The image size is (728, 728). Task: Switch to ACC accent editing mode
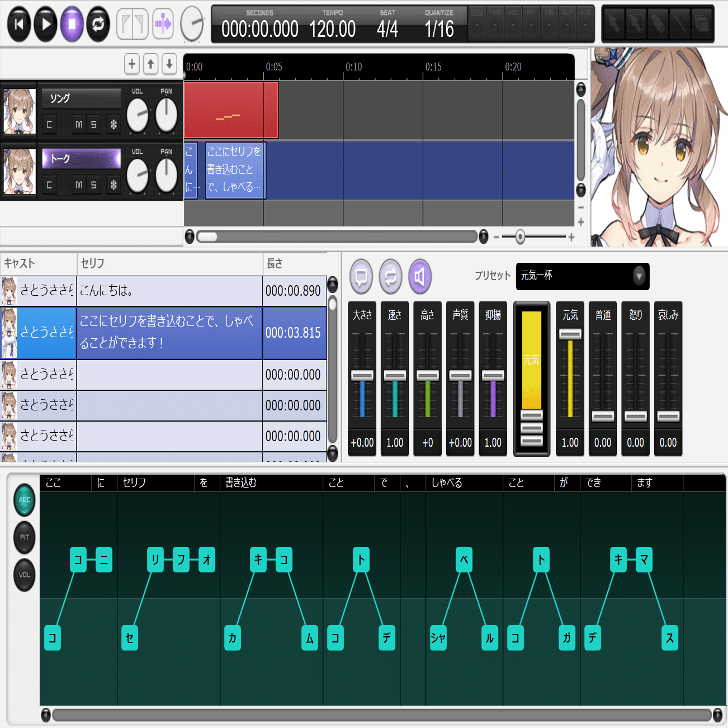(25, 500)
